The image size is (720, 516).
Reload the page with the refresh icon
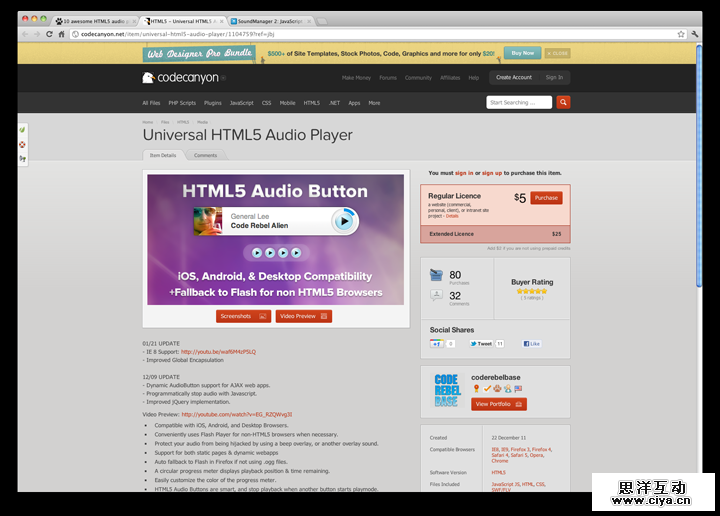(x=49, y=34)
